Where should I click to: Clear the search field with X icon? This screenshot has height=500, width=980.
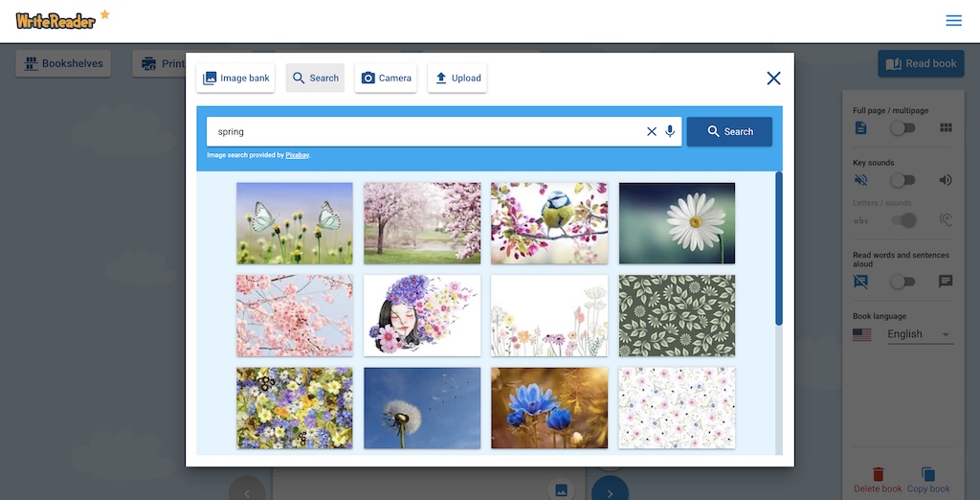pos(651,131)
